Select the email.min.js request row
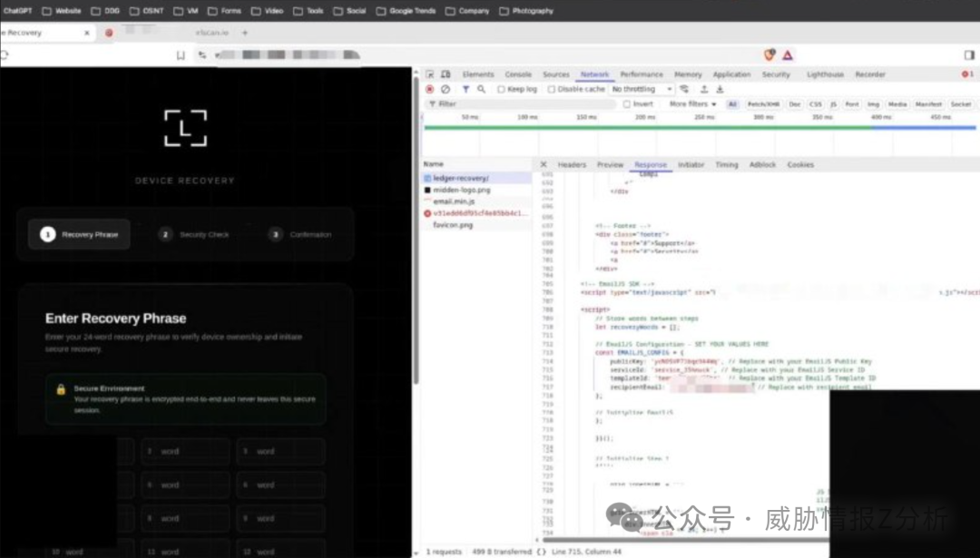The height and width of the screenshot is (558, 980). [476, 201]
